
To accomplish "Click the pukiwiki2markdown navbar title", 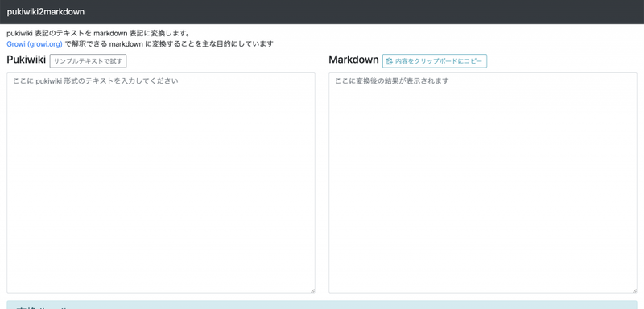I will (x=46, y=12).
